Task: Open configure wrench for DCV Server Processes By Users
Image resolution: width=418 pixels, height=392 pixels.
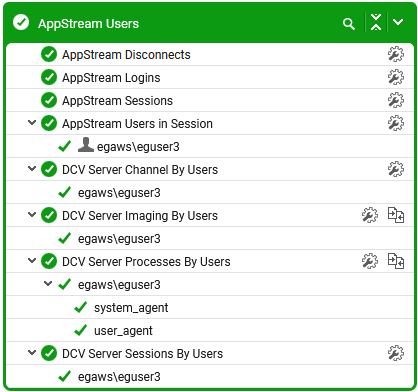Action: click(x=370, y=261)
